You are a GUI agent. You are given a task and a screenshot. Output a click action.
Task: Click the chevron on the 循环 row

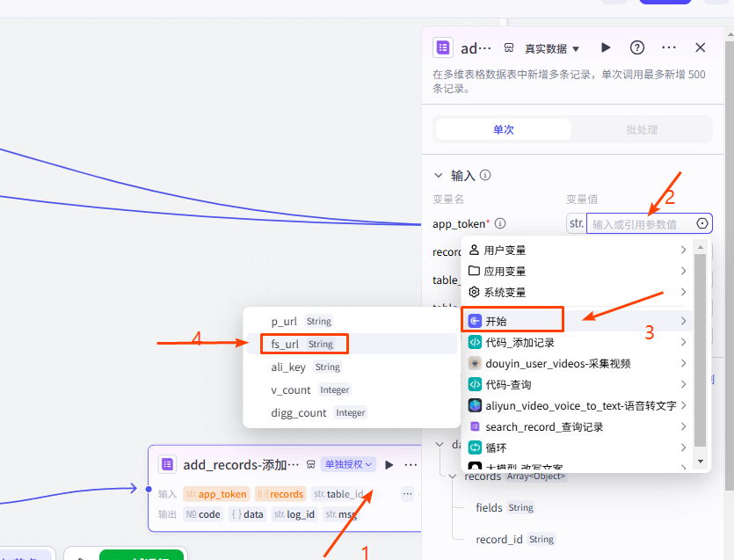683,447
